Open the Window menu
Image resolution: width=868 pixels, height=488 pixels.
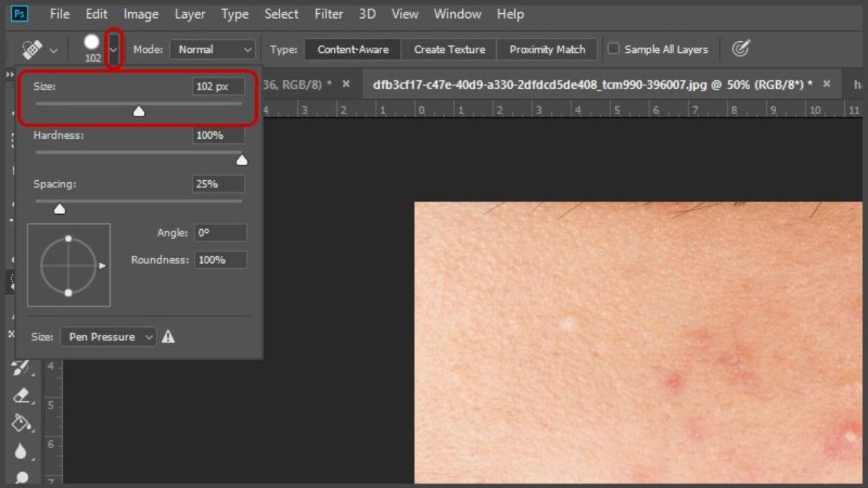point(458,14)
